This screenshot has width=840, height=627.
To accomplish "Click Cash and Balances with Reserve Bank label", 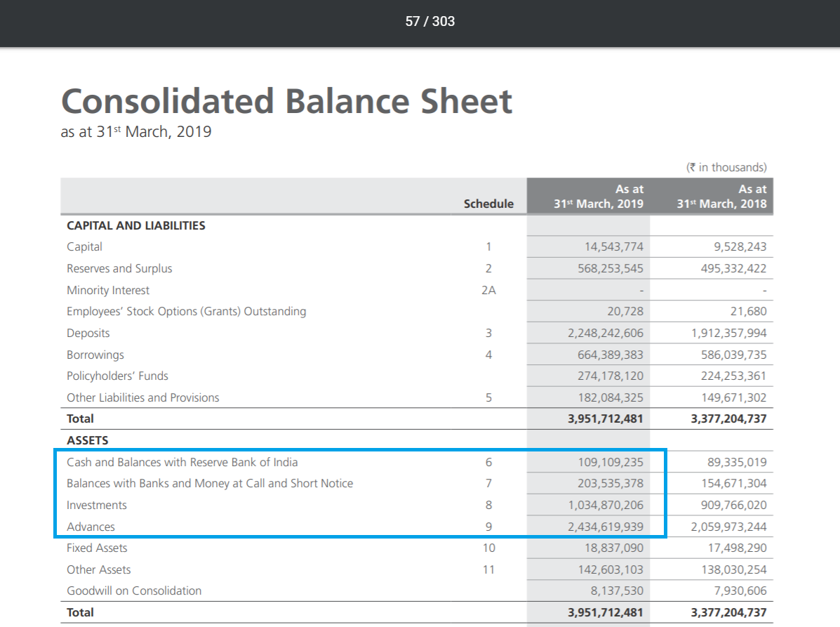I will (182, 462).
